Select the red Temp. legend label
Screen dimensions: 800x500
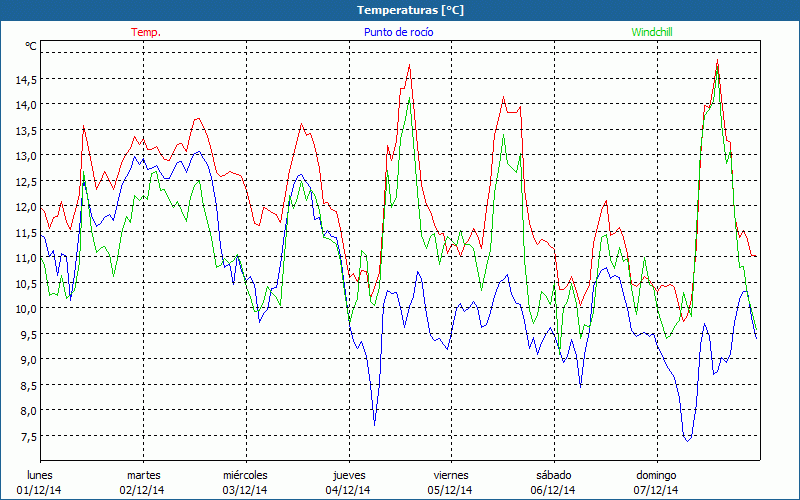click(x=146, y=32)
